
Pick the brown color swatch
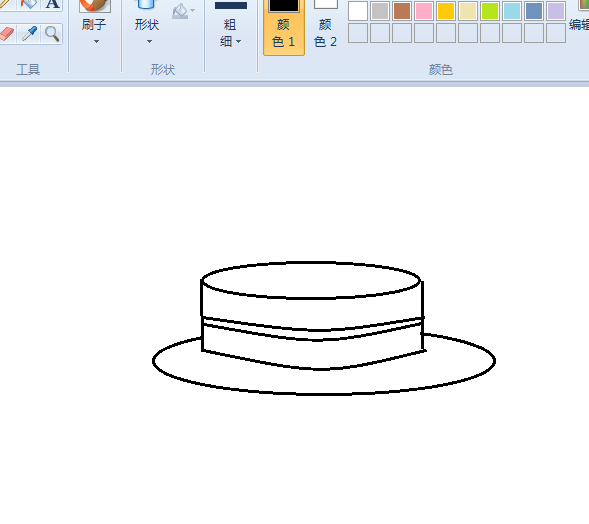tap(402, 11)
